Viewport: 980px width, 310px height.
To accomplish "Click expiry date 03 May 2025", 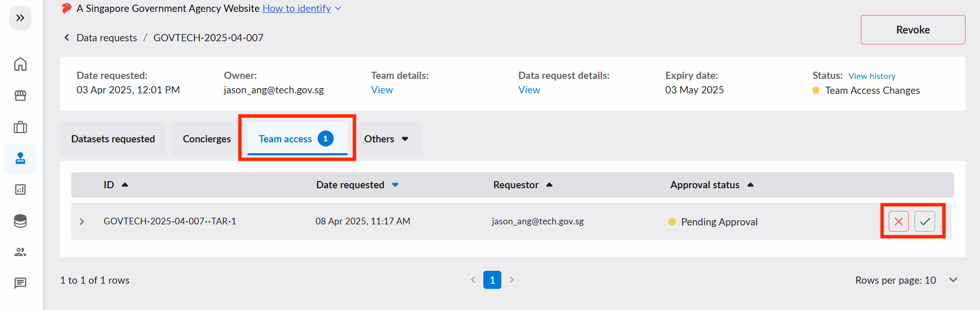I will 694,90.
